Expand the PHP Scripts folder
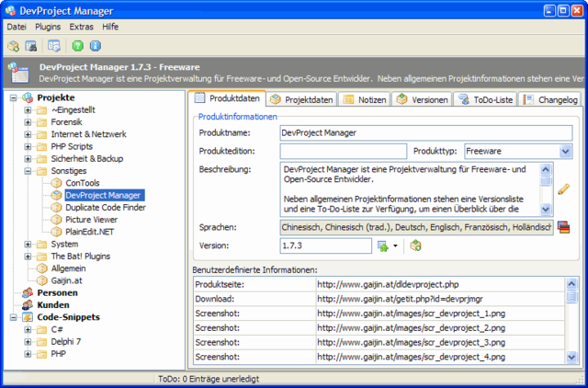Screen dimensions: 588x388 click(x=28, y=147)
